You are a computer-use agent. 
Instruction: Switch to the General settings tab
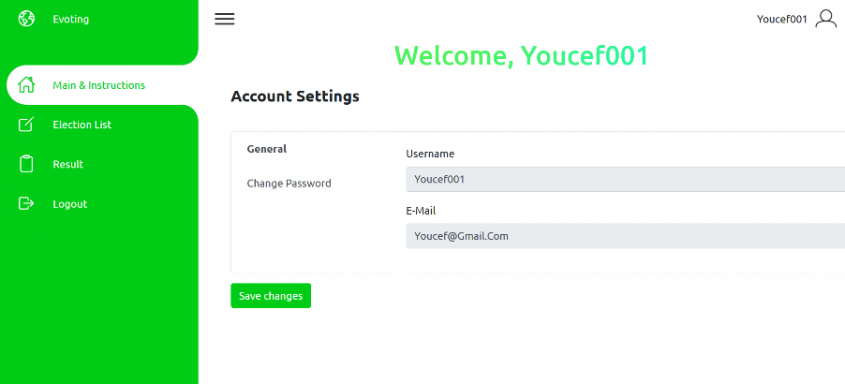click(267, 149)
